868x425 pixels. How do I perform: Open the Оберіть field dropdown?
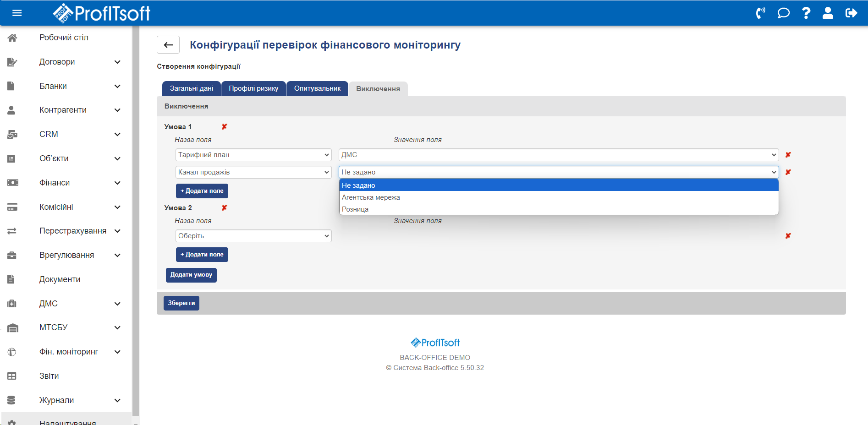point(253,236)
